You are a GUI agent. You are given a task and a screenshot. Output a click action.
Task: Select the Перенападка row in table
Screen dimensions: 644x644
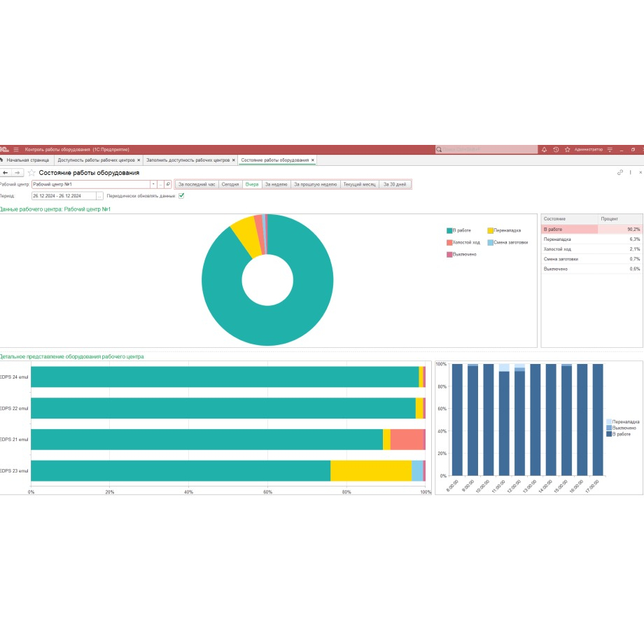pyautogui.click(x=569, y=239)
